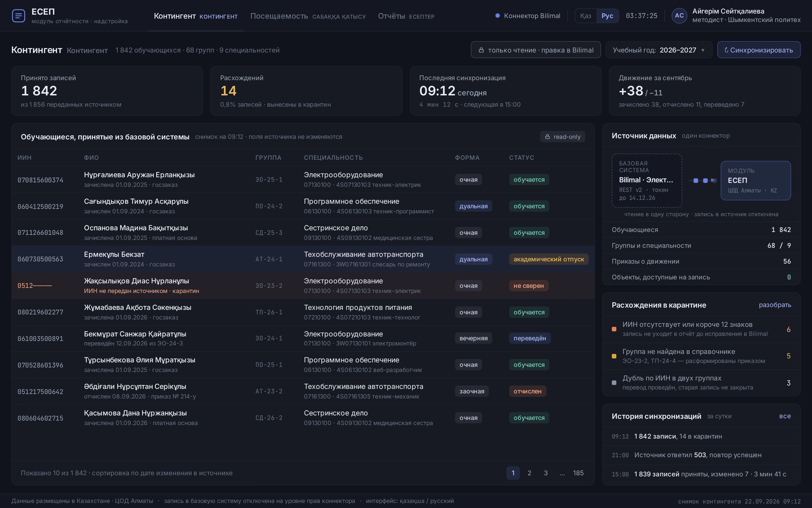
Task: Click the lock icon in только чтение button
Action: point(481,50)
